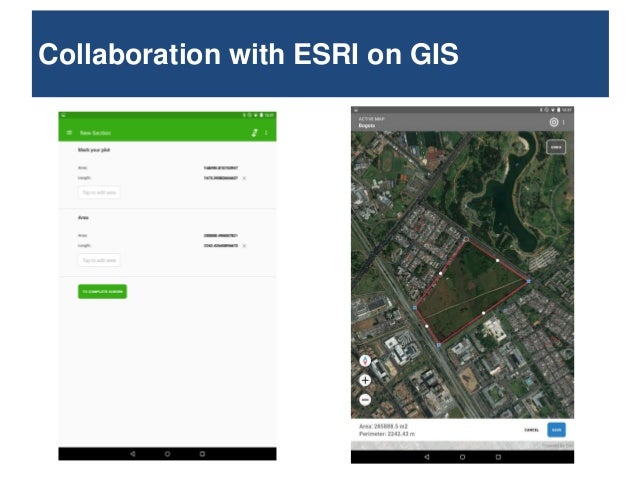The image size is (638, 479).
Task: Click the New Section title in green toolbar
Action: click(95, 133)
